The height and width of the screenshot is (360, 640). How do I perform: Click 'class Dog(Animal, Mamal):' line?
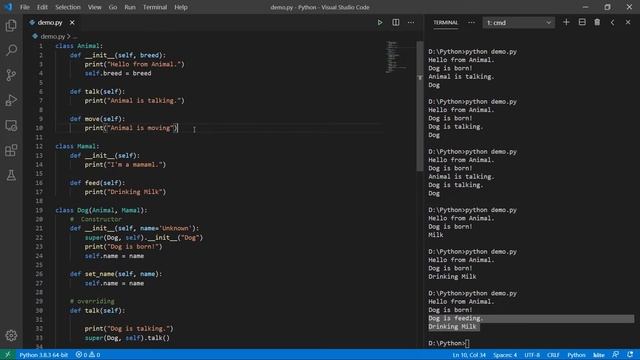click(101, 210)
